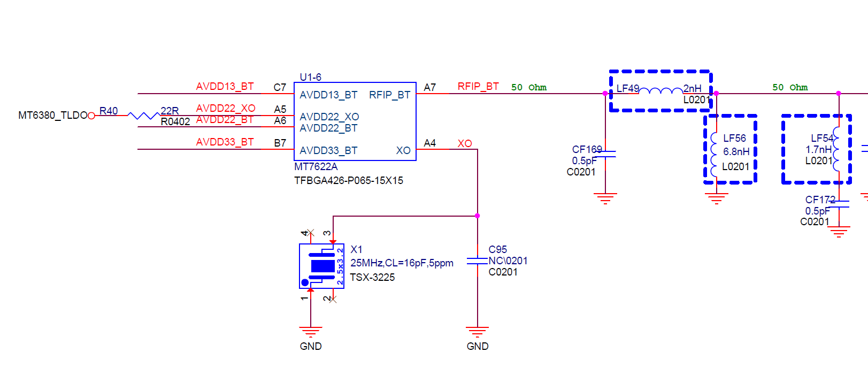Select the LF56 inductor coil

pyautogui.click(x=715, y=154)
